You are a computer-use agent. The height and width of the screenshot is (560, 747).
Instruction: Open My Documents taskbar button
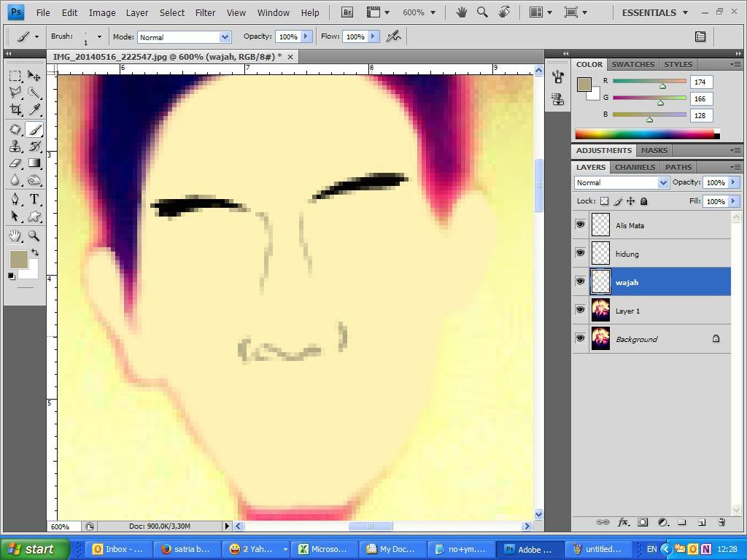(x=392, y=549)
